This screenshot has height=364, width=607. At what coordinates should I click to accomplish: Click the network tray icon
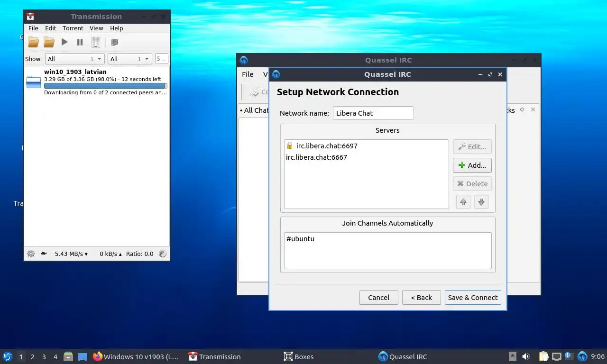pyautogui.click(x=557, y=356)
